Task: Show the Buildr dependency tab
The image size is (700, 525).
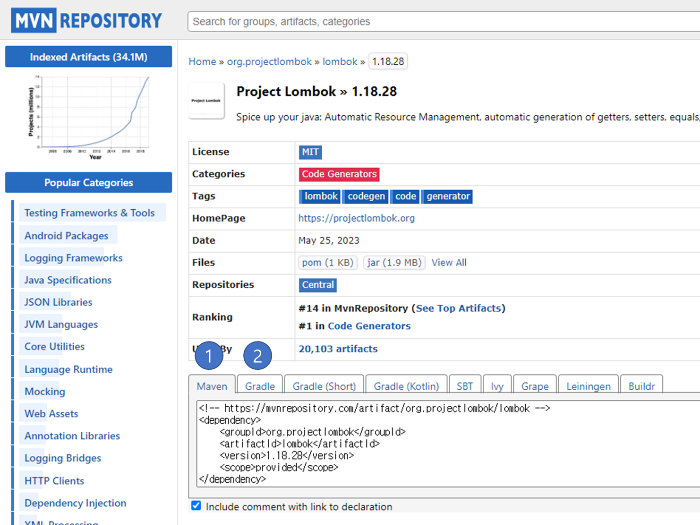Action: coord(642,386)
